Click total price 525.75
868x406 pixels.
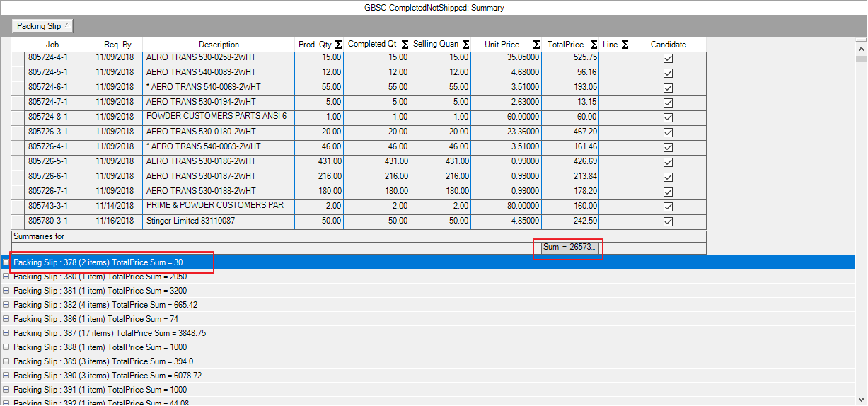pyautogui.click(x=570, y=58)
